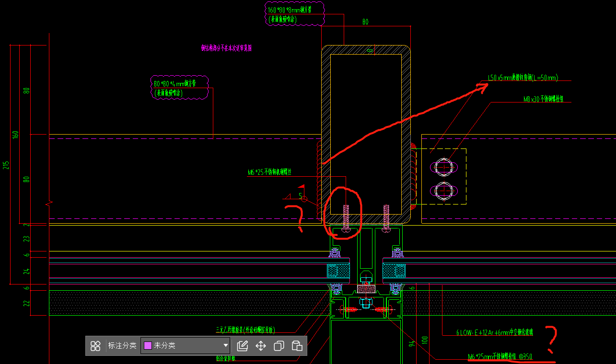616x364 pixels.
Task: Open the 未分类 annotation category dropdown
Action: coord(186,345)
